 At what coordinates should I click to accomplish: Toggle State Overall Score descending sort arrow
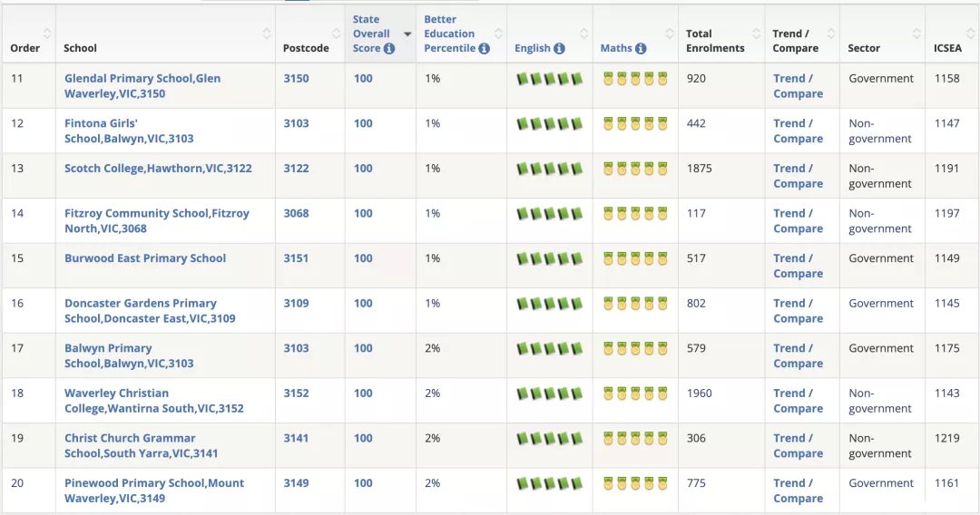[x=407, y=34]
